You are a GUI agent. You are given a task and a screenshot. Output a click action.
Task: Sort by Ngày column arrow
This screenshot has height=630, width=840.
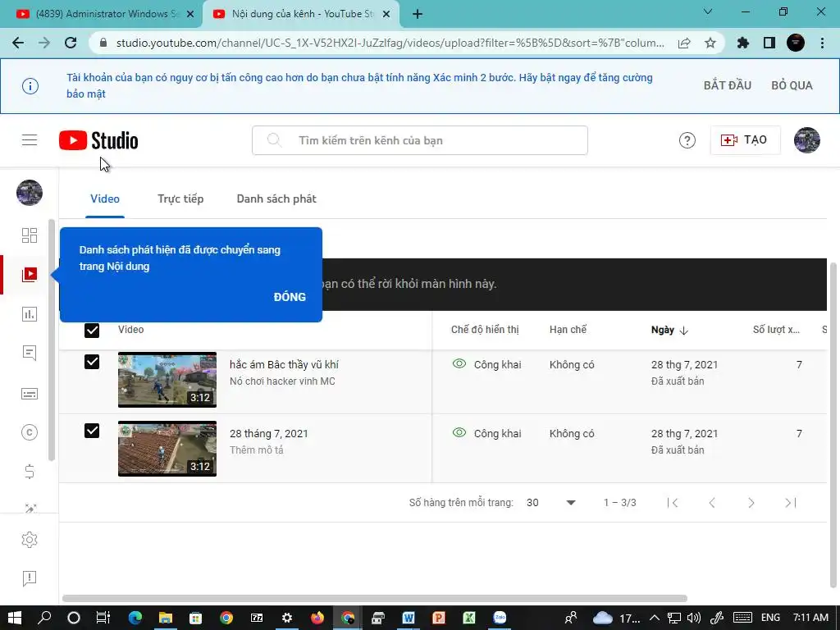[683, 331]
